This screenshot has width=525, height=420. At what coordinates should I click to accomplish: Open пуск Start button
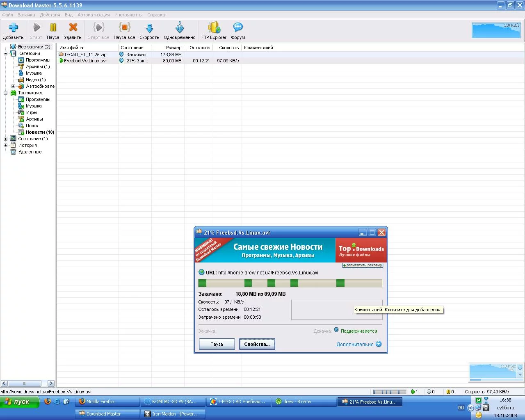click(x=20, y=402)
